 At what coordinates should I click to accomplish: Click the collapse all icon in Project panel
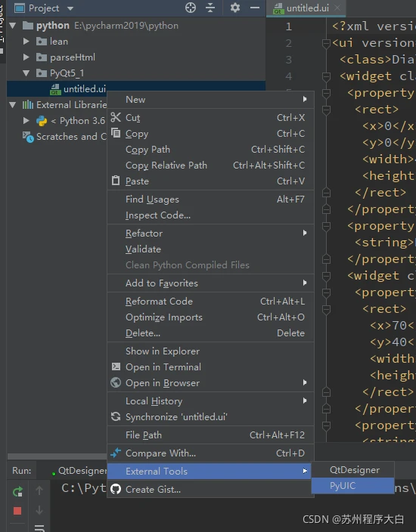tap(210, 8)
